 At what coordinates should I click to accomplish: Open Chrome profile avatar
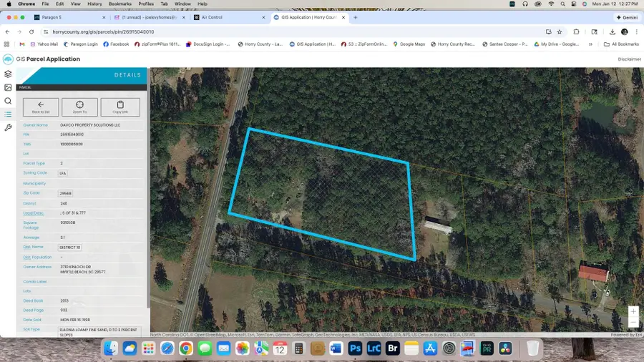pos(624,31)
